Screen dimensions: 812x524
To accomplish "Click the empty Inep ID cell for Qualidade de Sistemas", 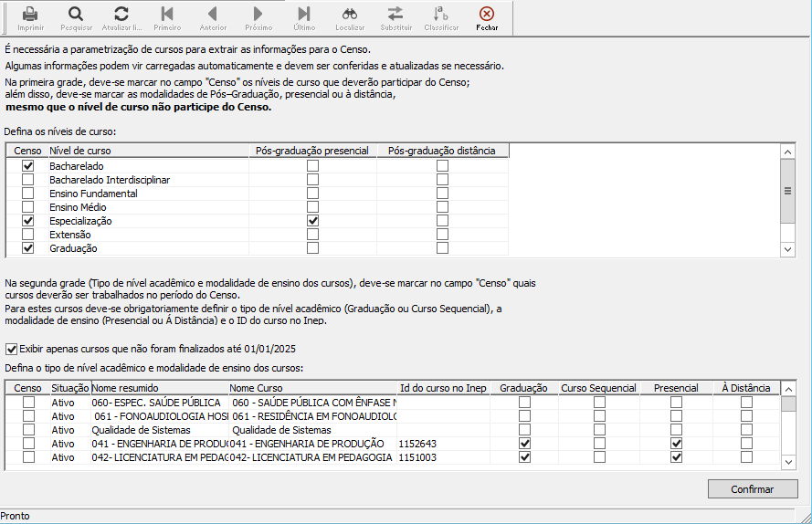I will click(443, 430).
